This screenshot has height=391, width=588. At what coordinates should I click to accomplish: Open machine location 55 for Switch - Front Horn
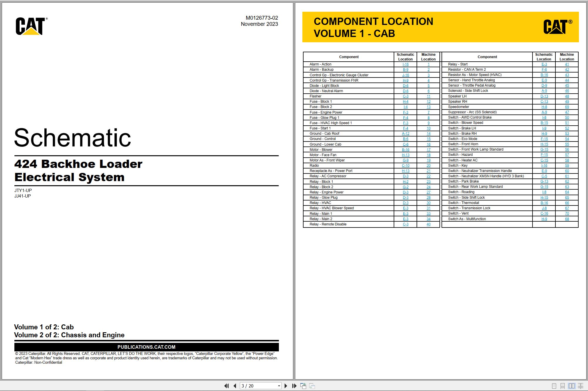click(567, 144)
